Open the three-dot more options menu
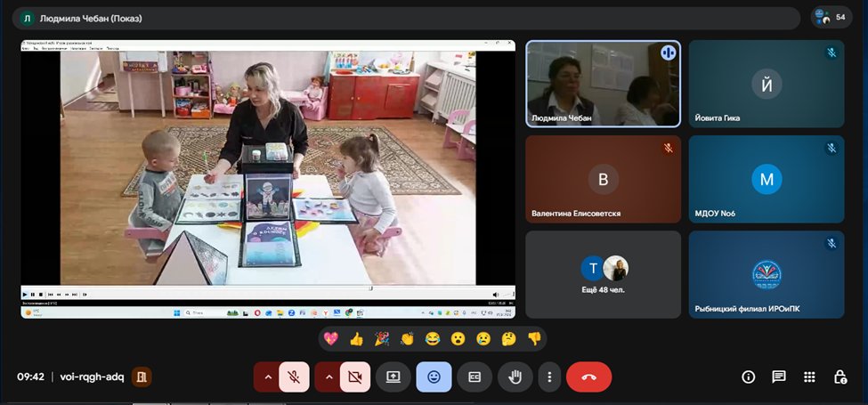 coord(551,377)
